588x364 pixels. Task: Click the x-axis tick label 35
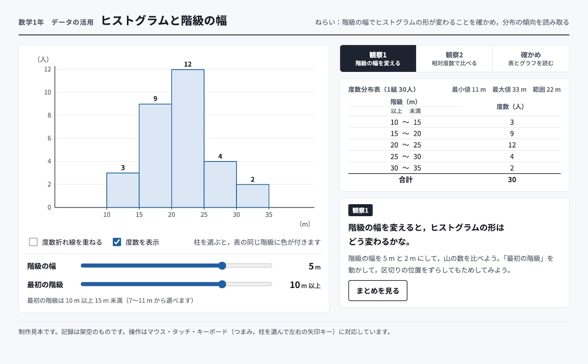(x=269, y=215)
